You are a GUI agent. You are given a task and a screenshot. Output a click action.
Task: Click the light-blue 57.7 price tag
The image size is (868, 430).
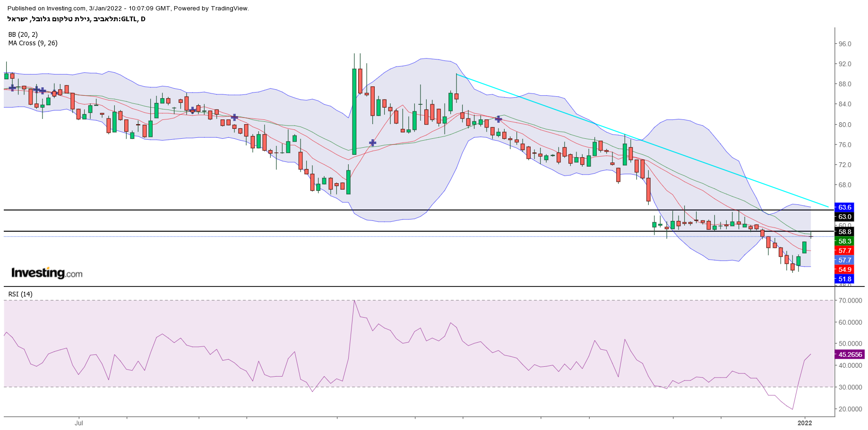pos(844,260)
